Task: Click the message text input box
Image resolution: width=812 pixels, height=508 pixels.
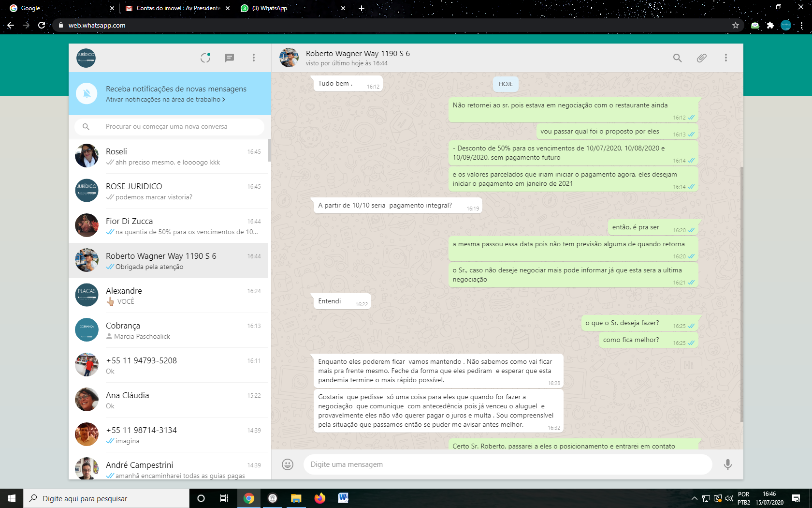Action: (x=507, y=464)
